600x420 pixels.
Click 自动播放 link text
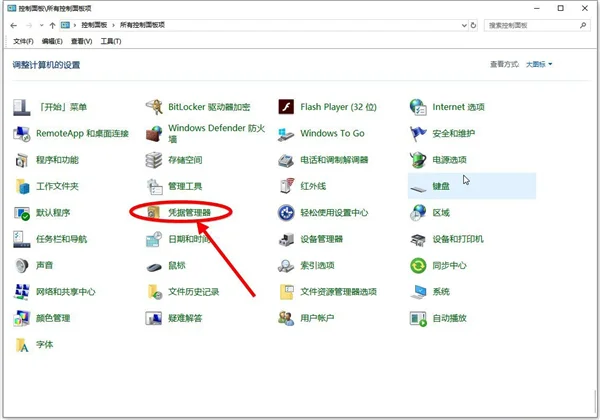(449, 318)
